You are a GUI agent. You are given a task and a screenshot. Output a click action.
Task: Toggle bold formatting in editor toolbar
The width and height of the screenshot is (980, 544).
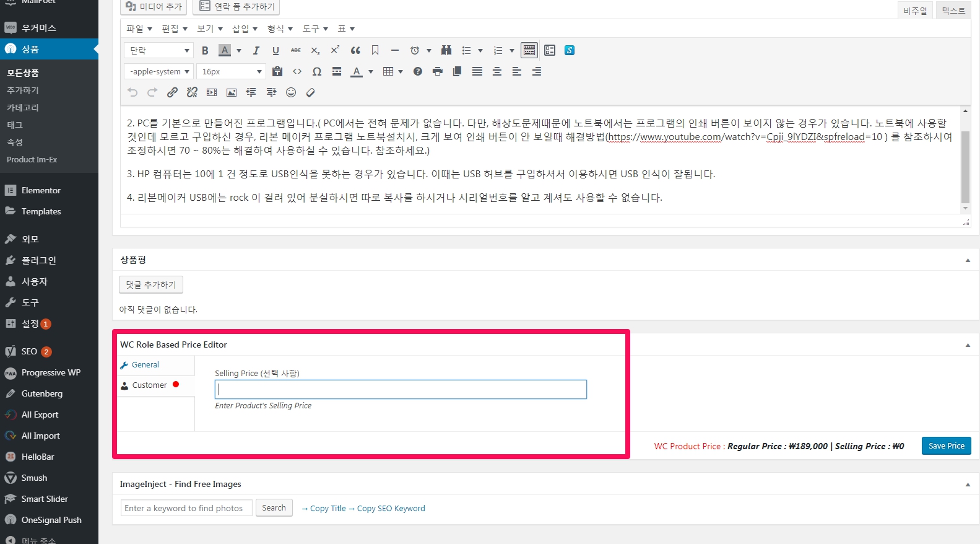(x=205, y=51)
